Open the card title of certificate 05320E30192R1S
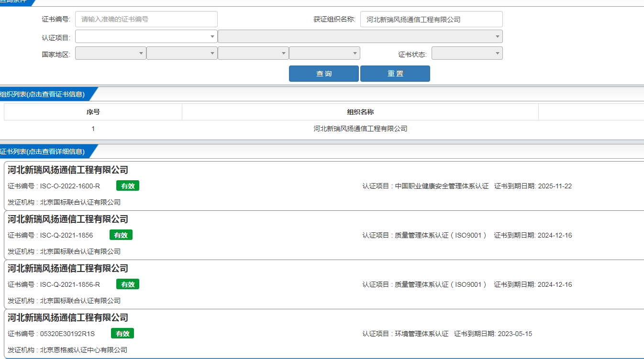644x359 pixels. 68,317
